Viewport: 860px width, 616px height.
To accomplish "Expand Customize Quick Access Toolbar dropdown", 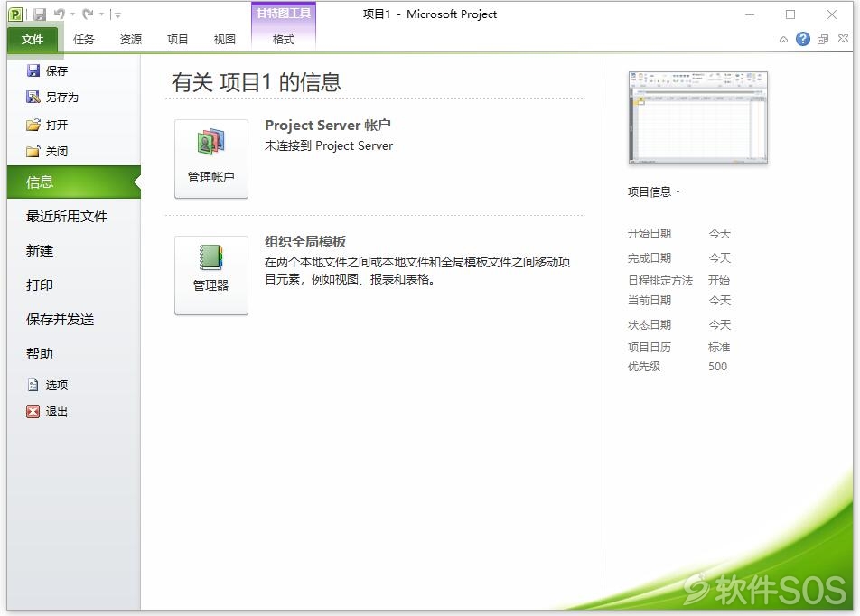I will click(117, 14).
